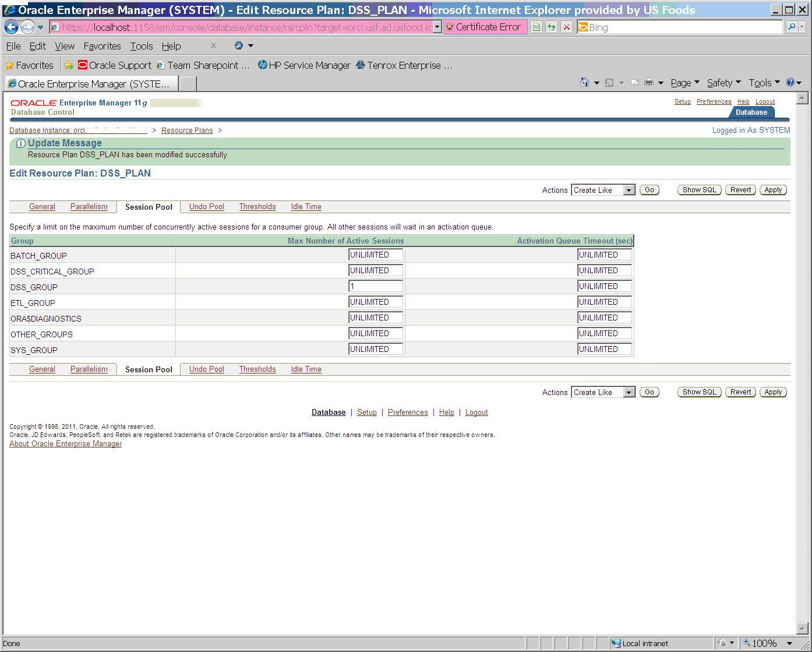Click the top Show SQL button
This screenshot has height=652, width=812.
[700, 190]
